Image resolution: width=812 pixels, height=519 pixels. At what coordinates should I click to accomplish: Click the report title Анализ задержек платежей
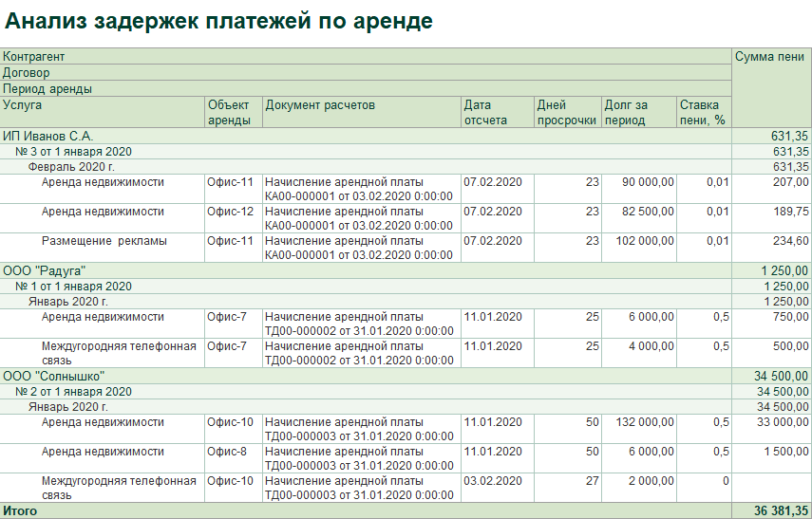(218, 21)
